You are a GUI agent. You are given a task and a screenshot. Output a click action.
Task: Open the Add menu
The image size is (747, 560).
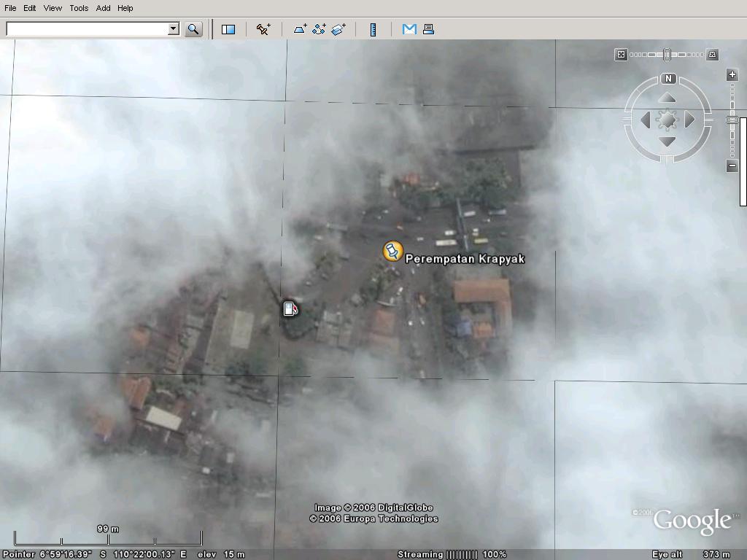(x=103, y=8)
